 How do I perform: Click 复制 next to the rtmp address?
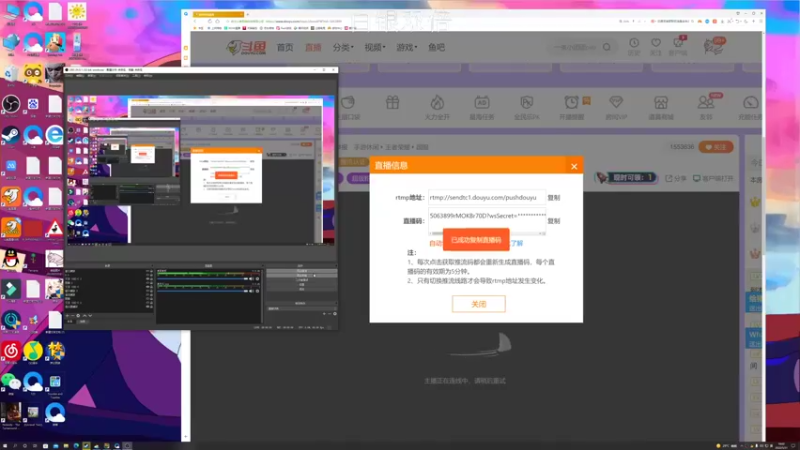(554, 197)
